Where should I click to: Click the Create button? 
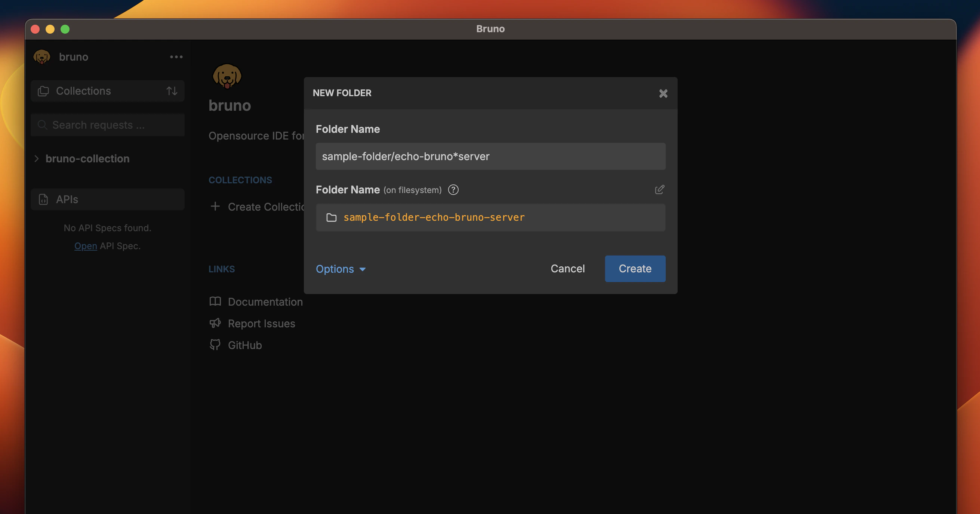click(x=635, y=269)
